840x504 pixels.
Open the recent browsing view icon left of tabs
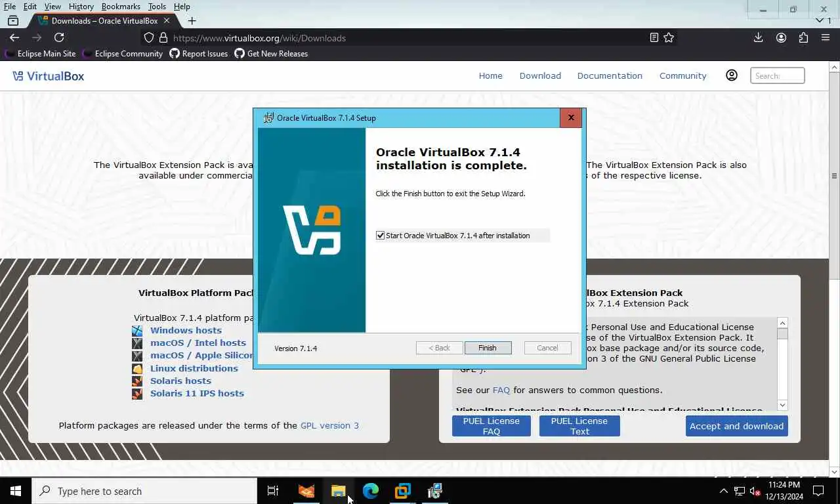coord(12,21)
